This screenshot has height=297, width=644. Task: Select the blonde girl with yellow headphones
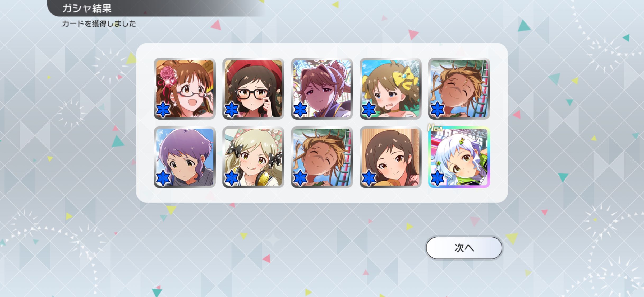point(253,157)
